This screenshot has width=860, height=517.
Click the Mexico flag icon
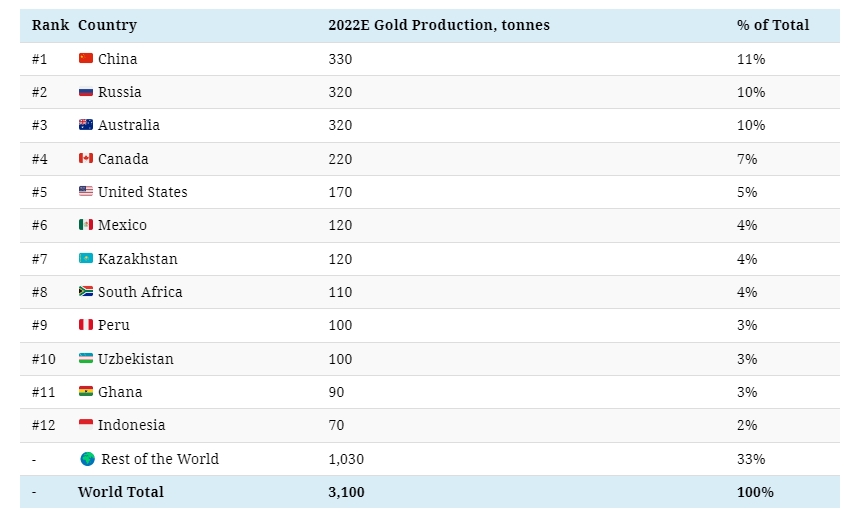pos(86,225)
